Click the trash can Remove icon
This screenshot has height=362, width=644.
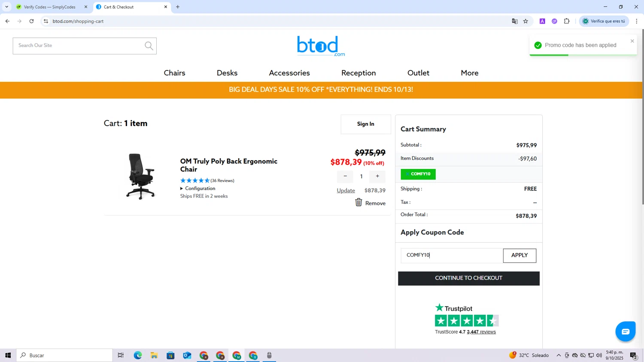point(358,202)
